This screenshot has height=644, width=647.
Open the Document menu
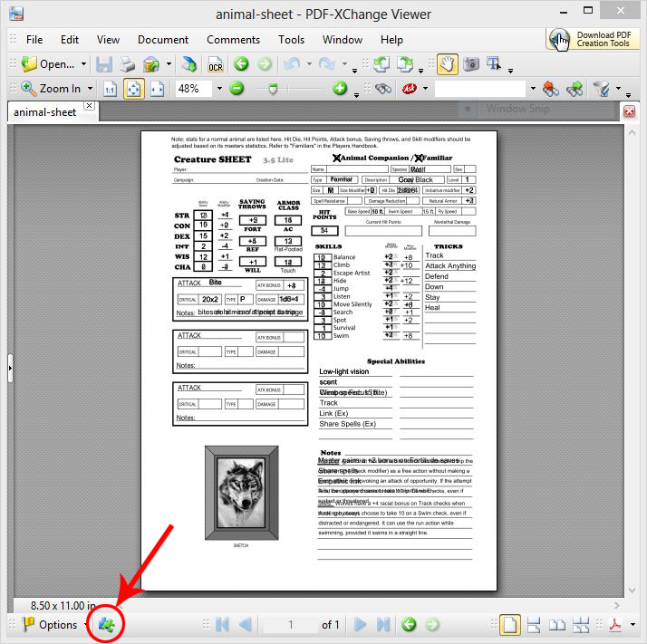[x=162, y=40]
